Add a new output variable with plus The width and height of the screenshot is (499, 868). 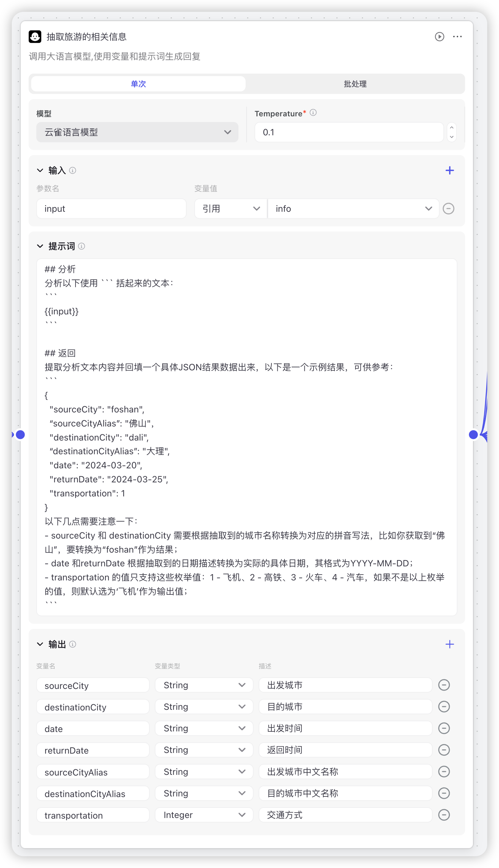click(x=450, y=644)
